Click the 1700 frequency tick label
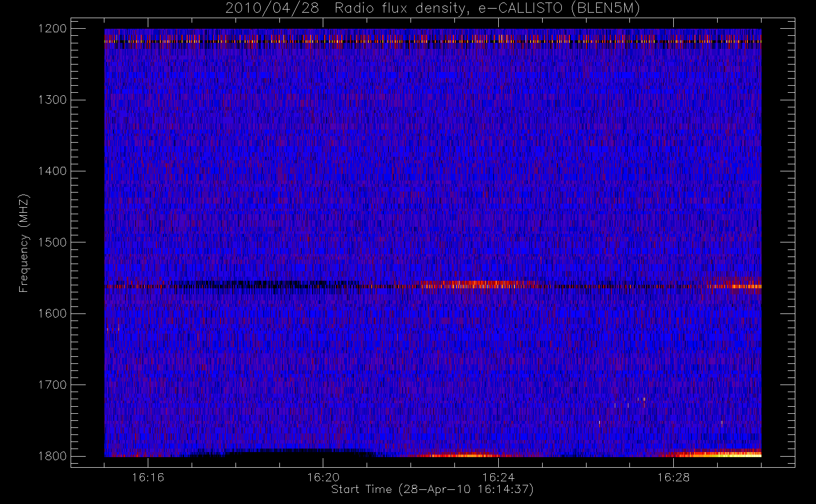The width and height of the screenshot is (816, 504). [52, 385]
